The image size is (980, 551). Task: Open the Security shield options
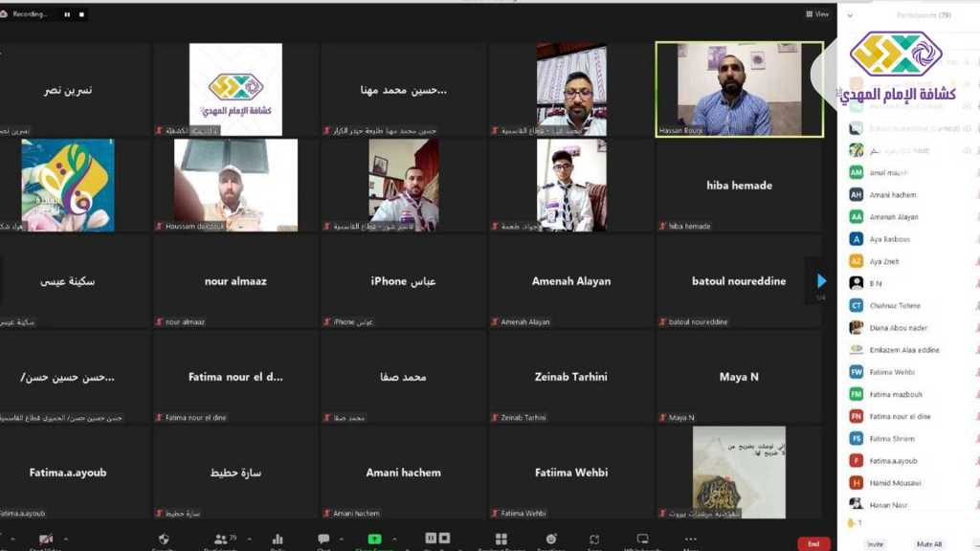point(164,540)
